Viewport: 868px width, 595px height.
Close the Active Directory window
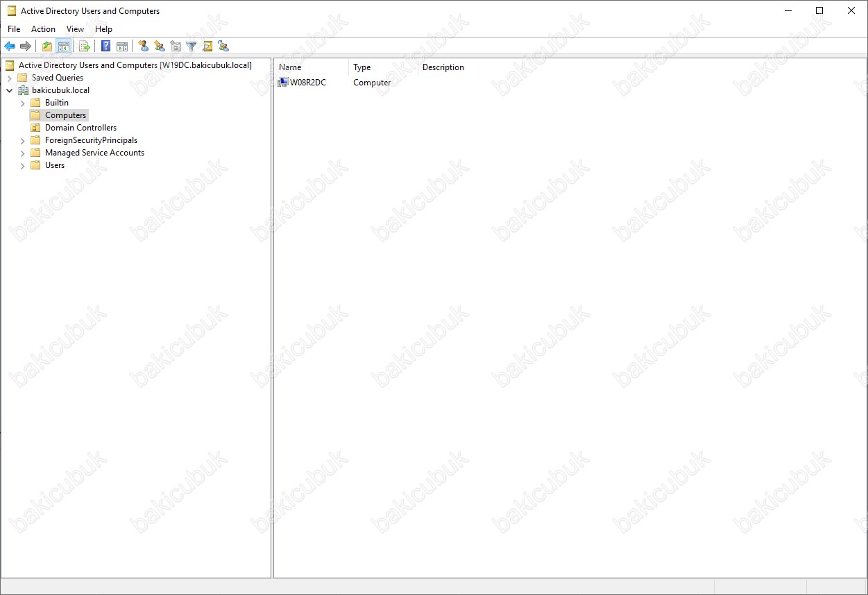(x=851, y=11)
